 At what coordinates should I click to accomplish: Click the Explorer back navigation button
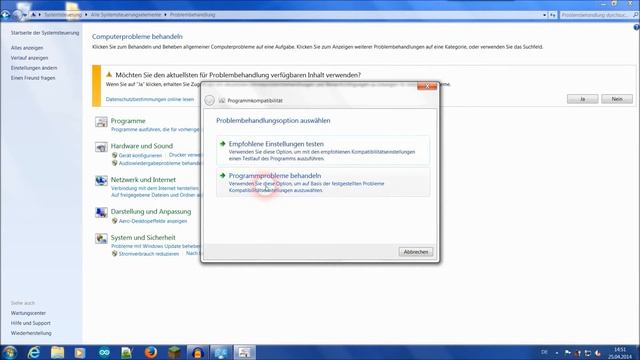(x=5, y=15)
